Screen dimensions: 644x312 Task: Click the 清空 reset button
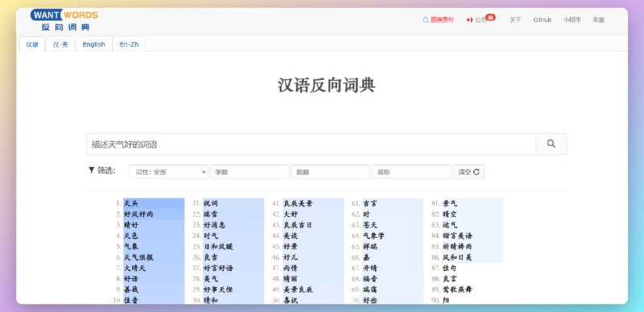[469, 172]
